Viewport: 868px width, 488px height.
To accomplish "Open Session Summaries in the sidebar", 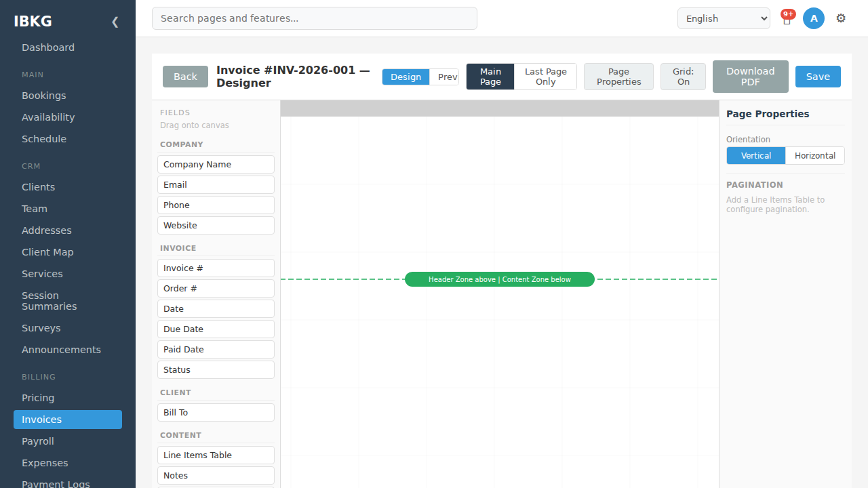I will pos(68,301).
